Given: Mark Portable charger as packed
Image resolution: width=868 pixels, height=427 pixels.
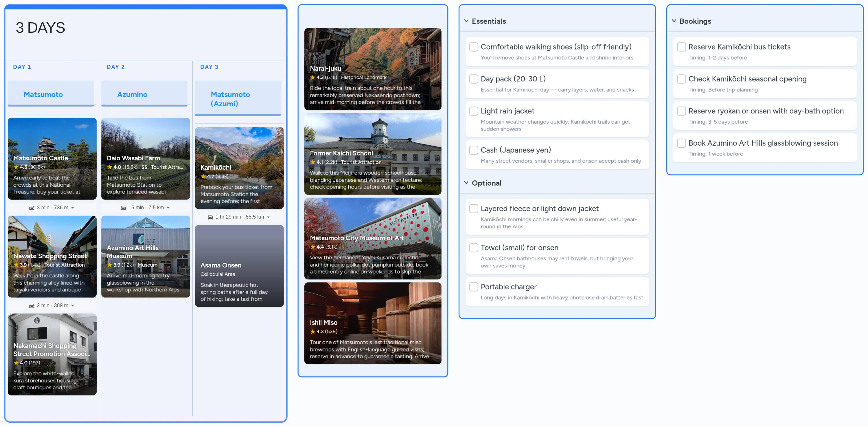Looking at the screenshot, I should pos(474,287).
